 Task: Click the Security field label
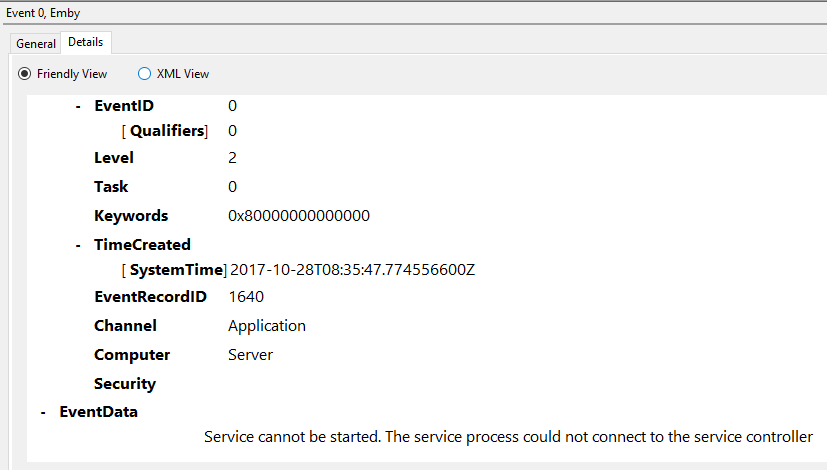[125, 384]
